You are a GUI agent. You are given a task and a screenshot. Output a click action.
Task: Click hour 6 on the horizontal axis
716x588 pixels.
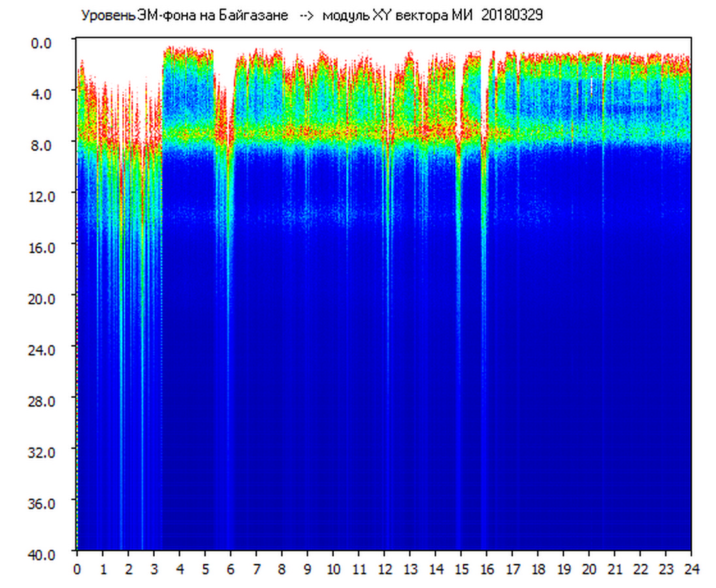point(231,569)
